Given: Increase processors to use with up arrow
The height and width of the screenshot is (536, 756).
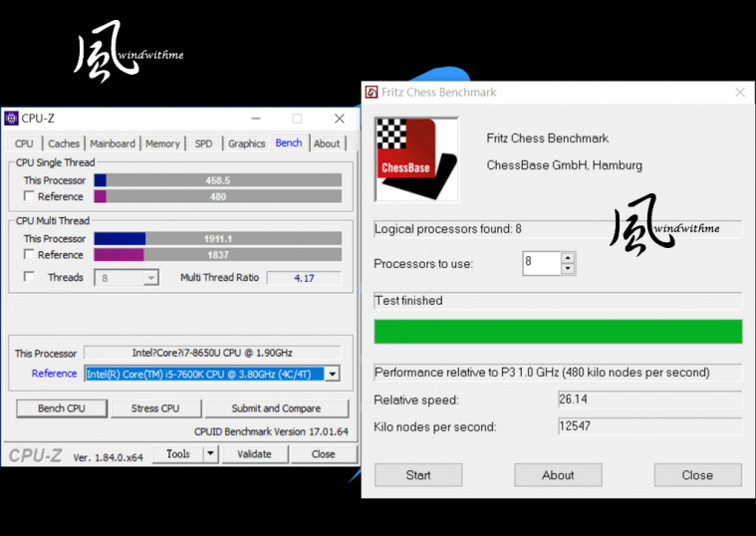Looking at the screenshot, I should [x=568, y=258].
